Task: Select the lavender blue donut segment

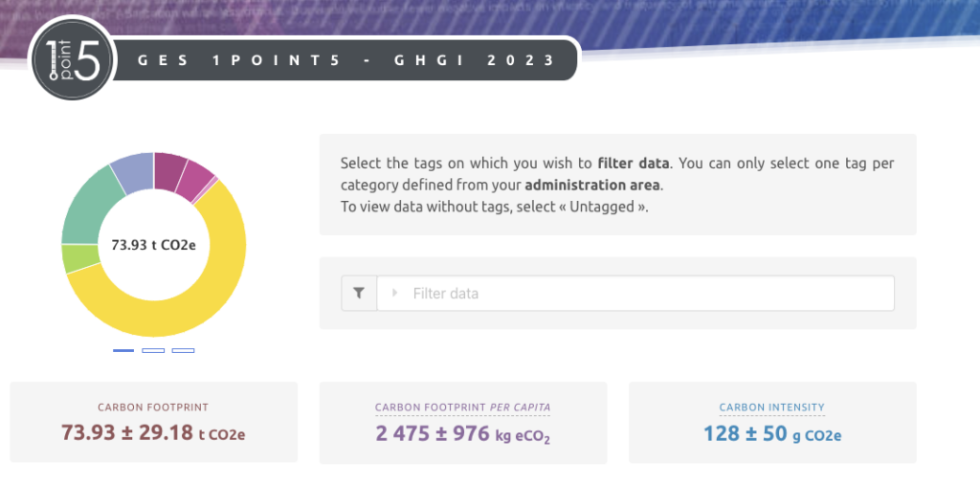Action: pos(132,172)
